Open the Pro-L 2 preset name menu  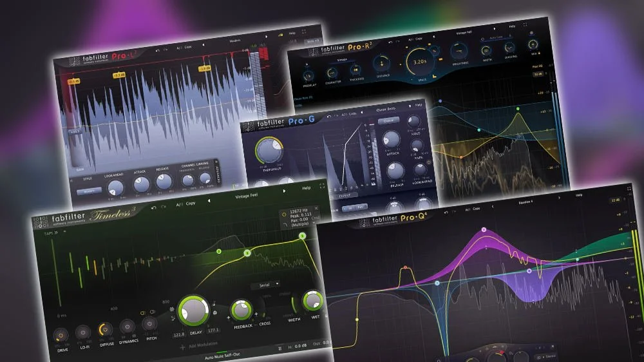pos(235,41)
